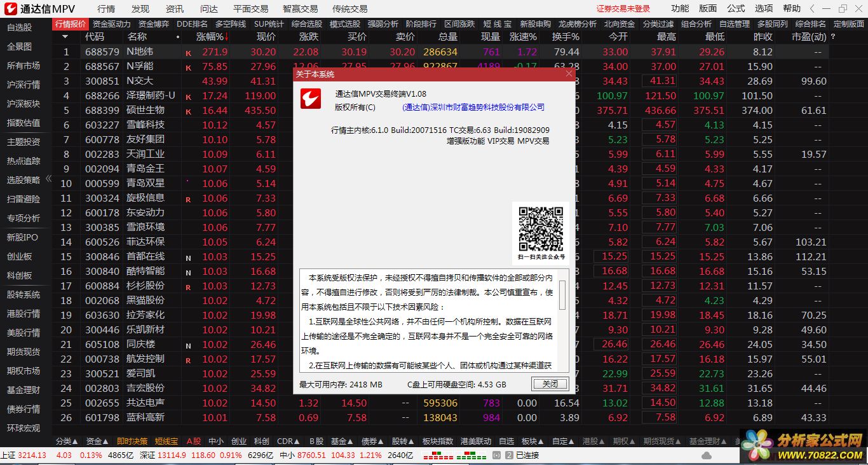Select the 短线宝 bottom tab
The image size is (868, 465).
tap(166, 441)
